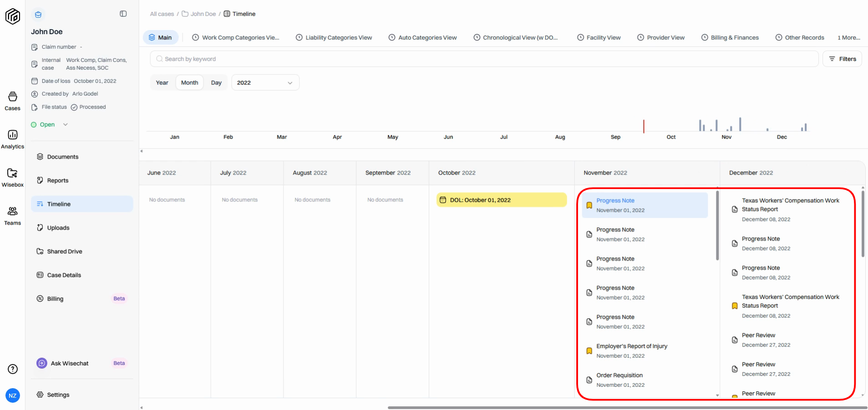Open Employer's Report of Injury document
Screen dimensions: 868x410
coord(645,351)
